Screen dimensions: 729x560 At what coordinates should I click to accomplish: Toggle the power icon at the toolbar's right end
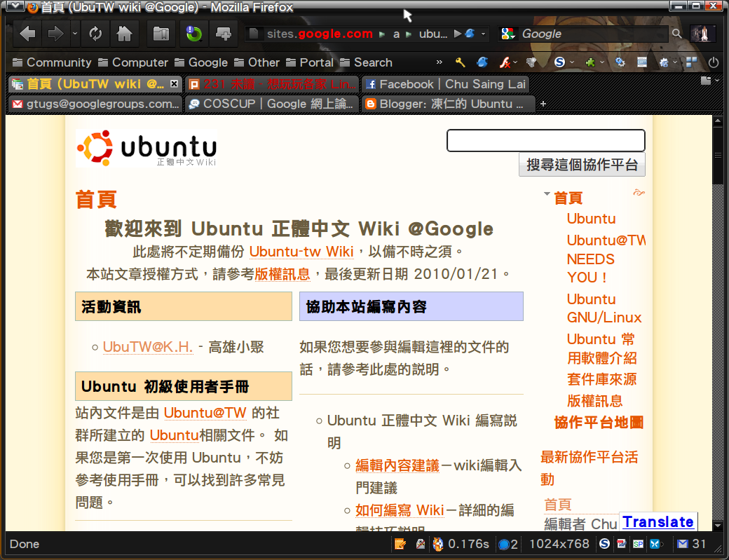(714, 62)
